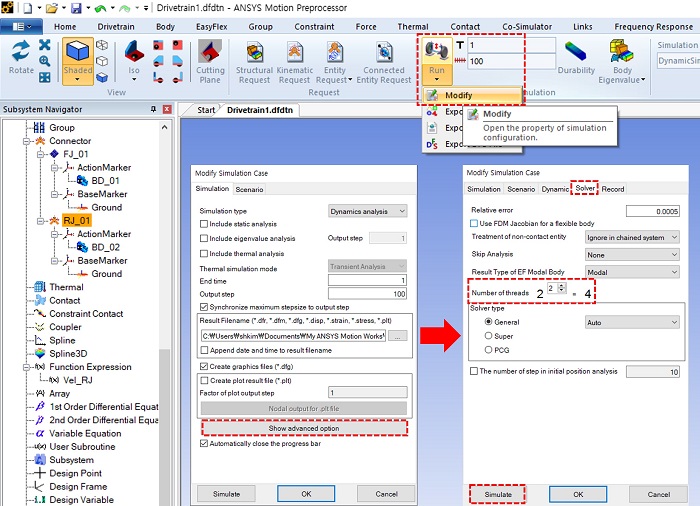Collapse the Connector tree node
The height and width of the screenshot is (506, 700).
26,141
